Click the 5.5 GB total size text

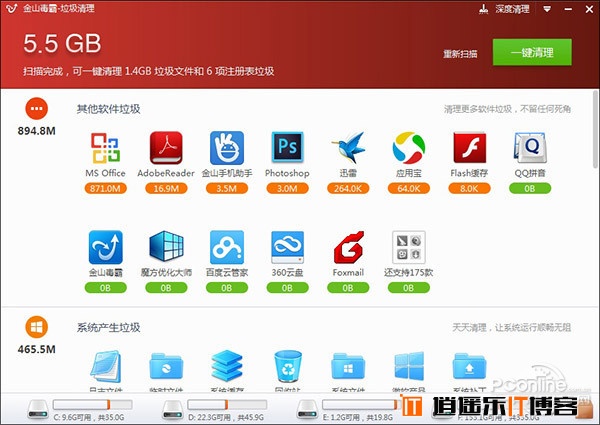pyautogui.click(x=62, y=43)
